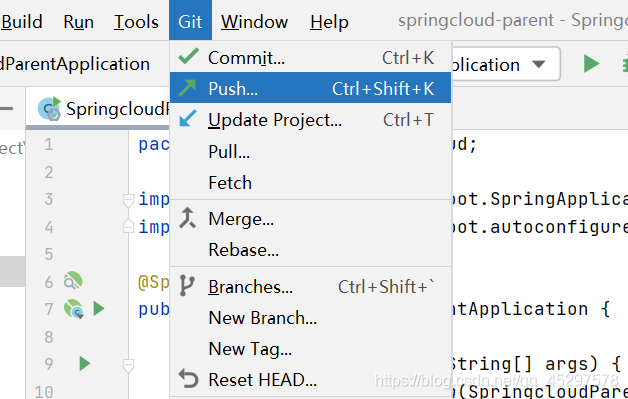Open the Run menu
Screen dimensions: 628x399
(x=78, y=22)
